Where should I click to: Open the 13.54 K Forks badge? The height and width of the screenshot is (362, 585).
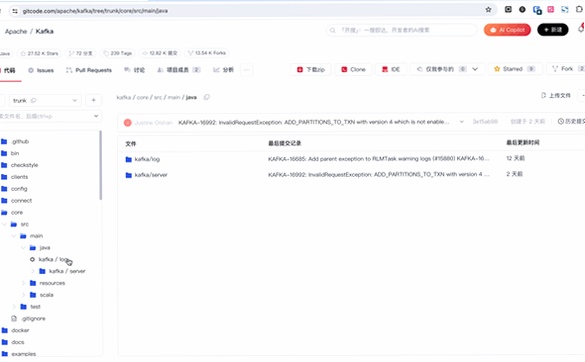point(207,53)
